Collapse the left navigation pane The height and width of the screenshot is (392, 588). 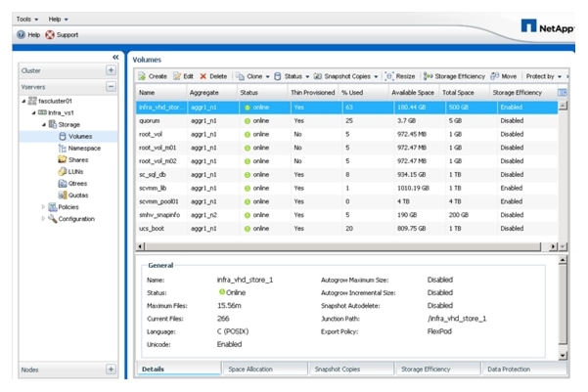[115, 57]
